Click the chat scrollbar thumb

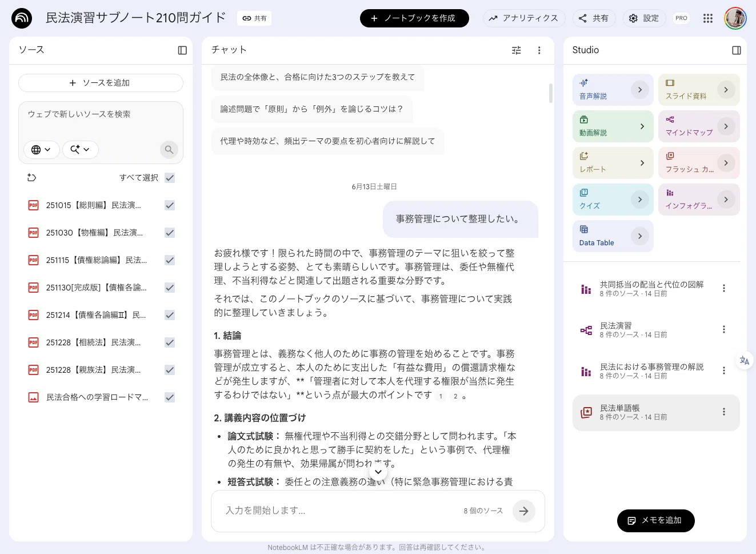click(551, 93)
